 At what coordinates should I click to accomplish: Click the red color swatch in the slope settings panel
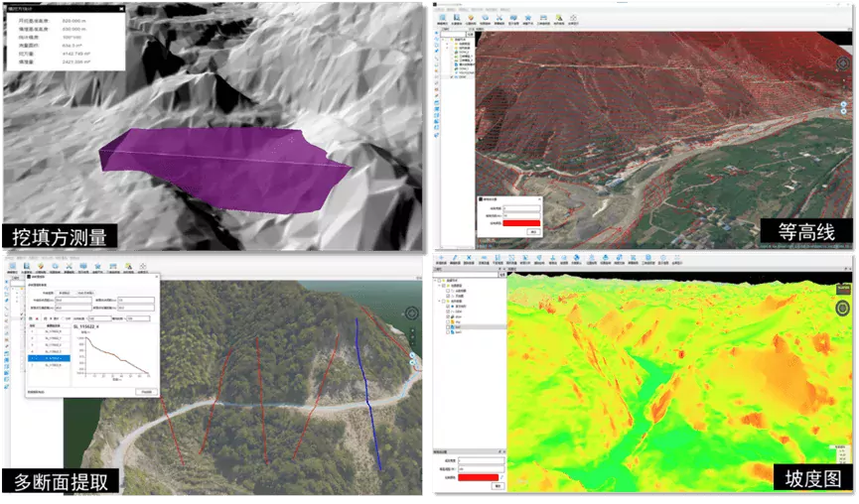(x=480, y=476)
